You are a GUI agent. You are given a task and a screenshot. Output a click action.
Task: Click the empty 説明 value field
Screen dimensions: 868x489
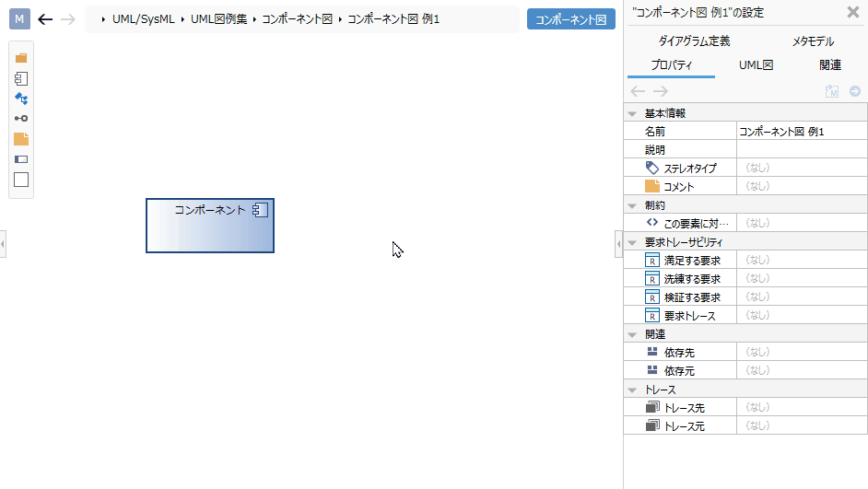coord(802,149)
